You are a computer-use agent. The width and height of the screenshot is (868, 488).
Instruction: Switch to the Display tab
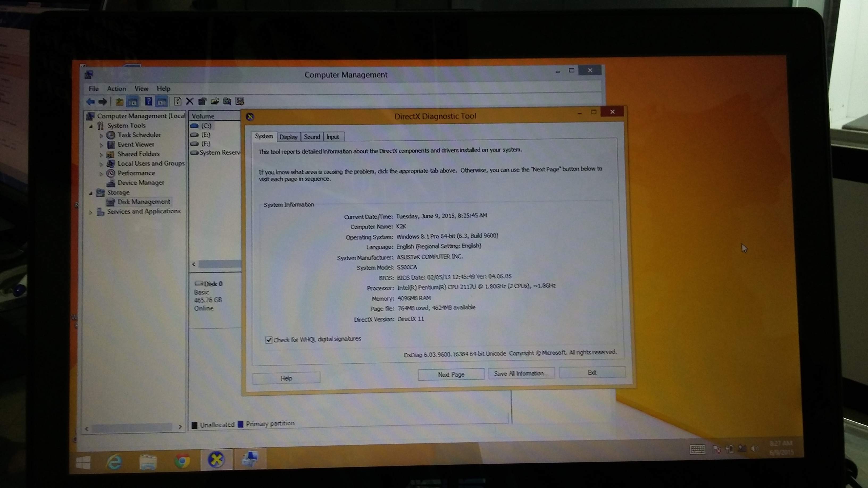(x=288, y=137)
